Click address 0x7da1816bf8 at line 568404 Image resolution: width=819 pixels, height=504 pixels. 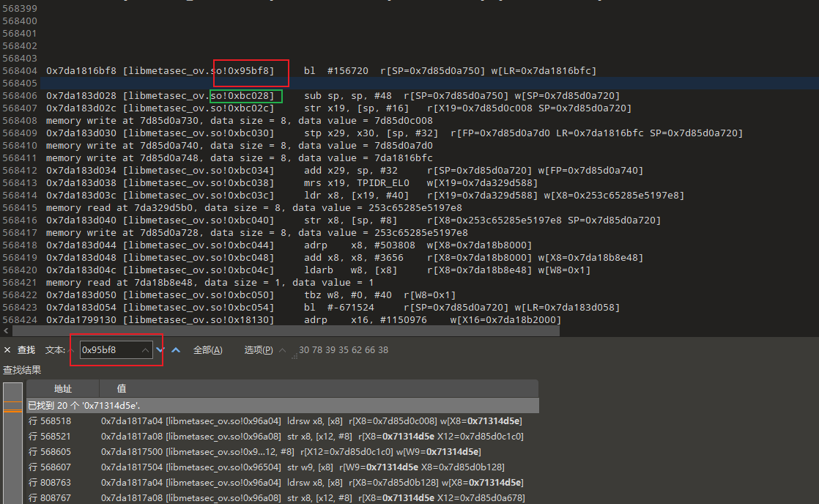coord(81,71)
